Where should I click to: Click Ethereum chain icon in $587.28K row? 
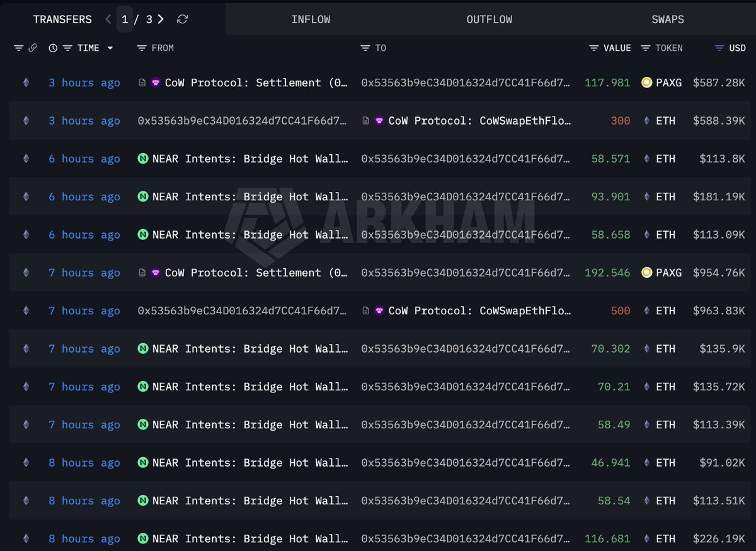pos(26,82)
